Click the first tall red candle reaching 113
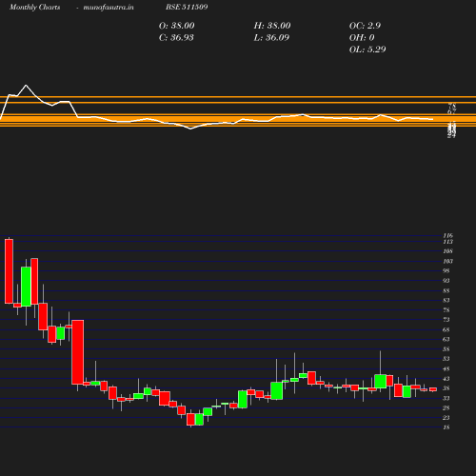 pos(9,271)
